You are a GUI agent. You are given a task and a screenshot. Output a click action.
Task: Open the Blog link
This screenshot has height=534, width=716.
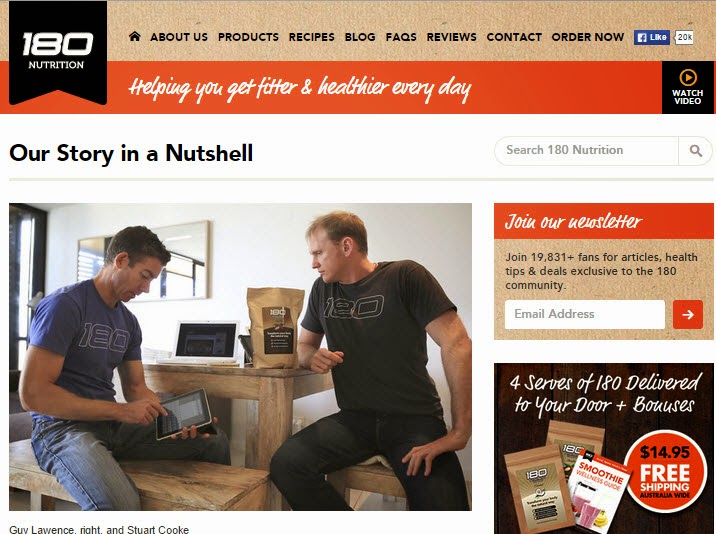point(360,37)
